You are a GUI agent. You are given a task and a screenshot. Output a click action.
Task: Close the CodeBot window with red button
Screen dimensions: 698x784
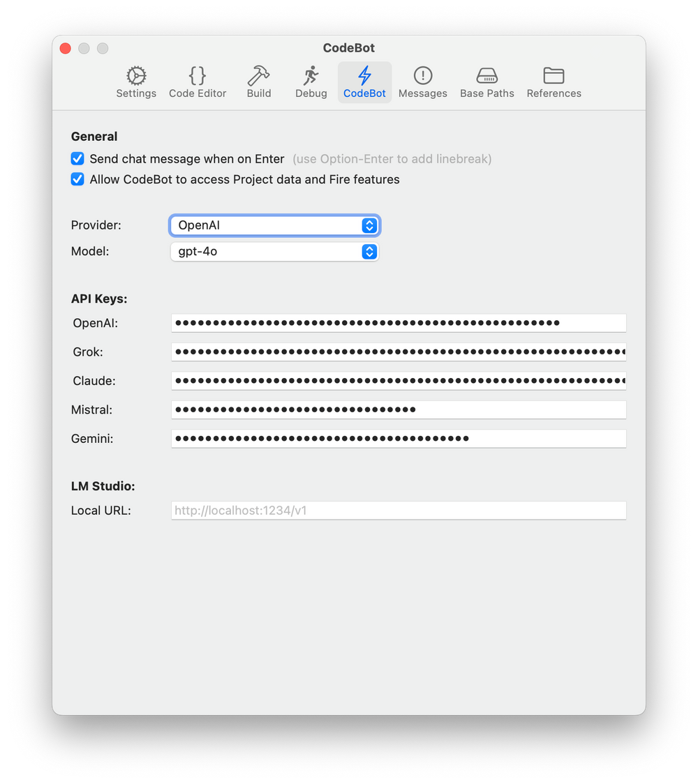66,48
